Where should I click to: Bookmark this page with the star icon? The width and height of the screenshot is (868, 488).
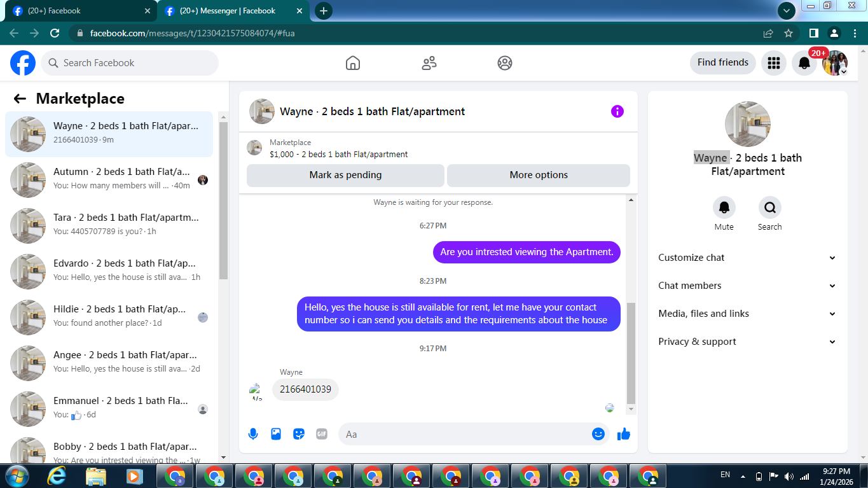point(789,33)
